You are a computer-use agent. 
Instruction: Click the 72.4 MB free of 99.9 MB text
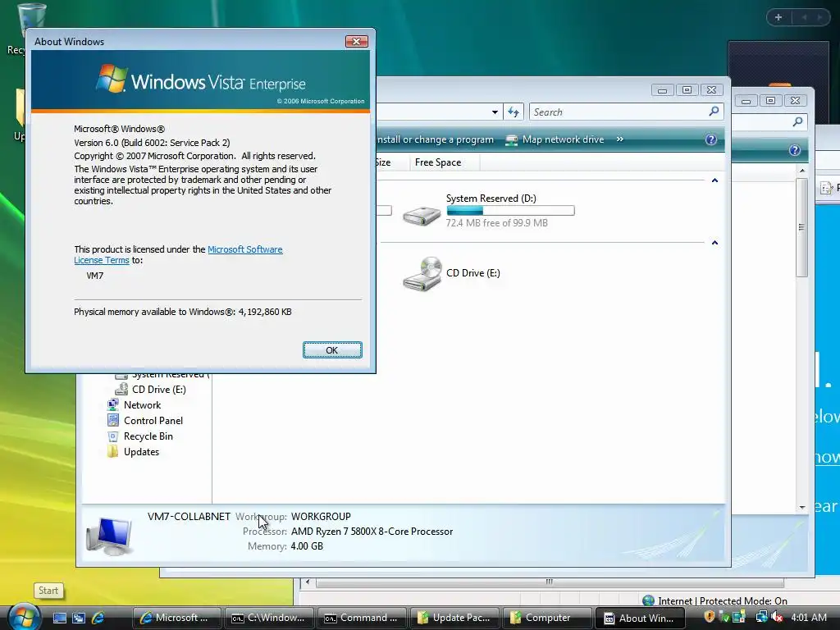(x=496, y=223)
